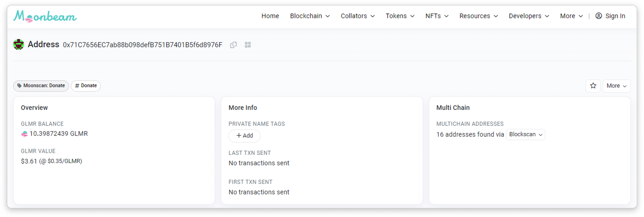Go to the Home page
Image resolution: width=644 pixels, height=217 pixels.
(270, 16)
